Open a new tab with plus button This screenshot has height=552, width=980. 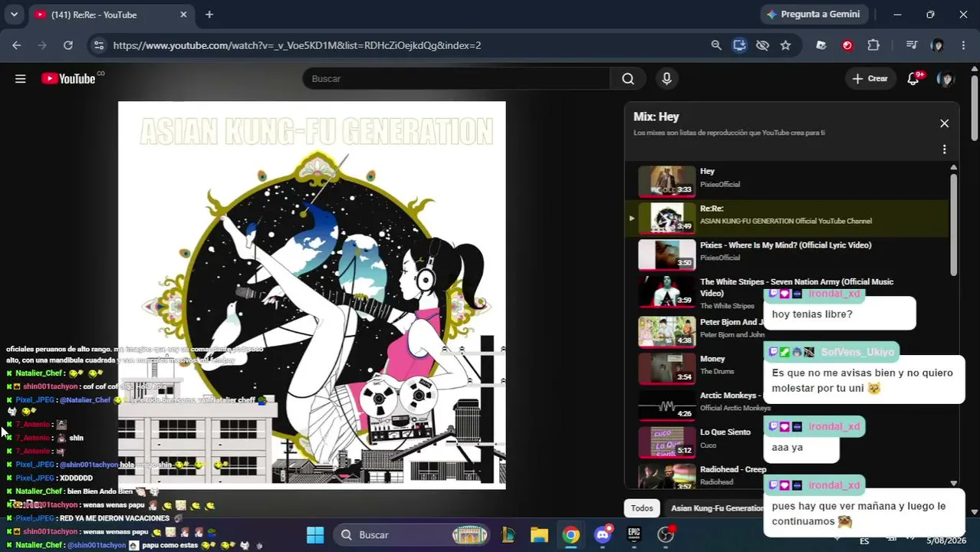click(x=209, y=15)
